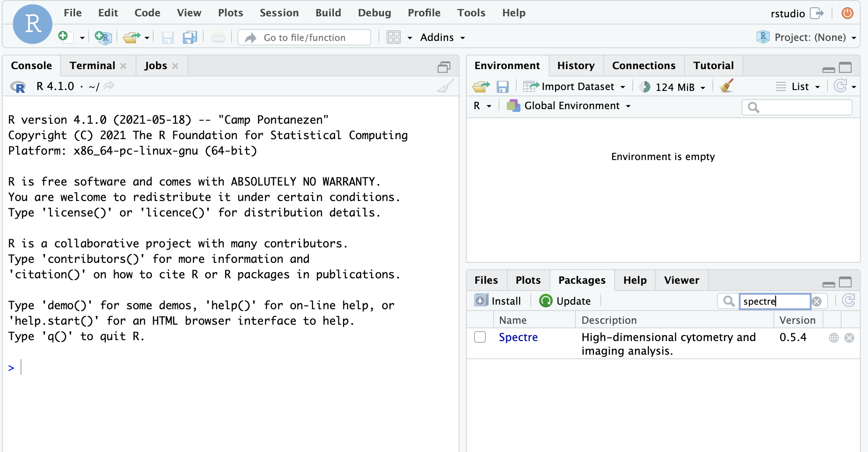Click the Go to file/function field
Viewport: 868px width, 452px height.
point(305,37)
